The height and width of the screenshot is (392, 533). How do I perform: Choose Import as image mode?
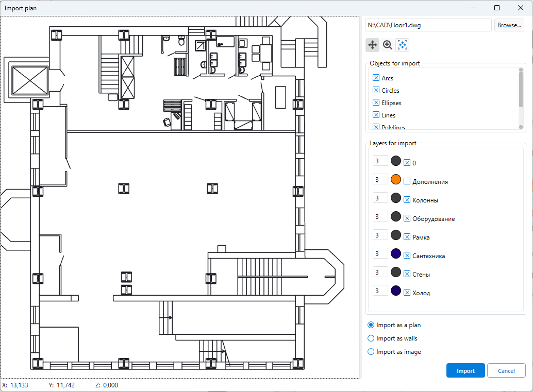pos(371,352)
